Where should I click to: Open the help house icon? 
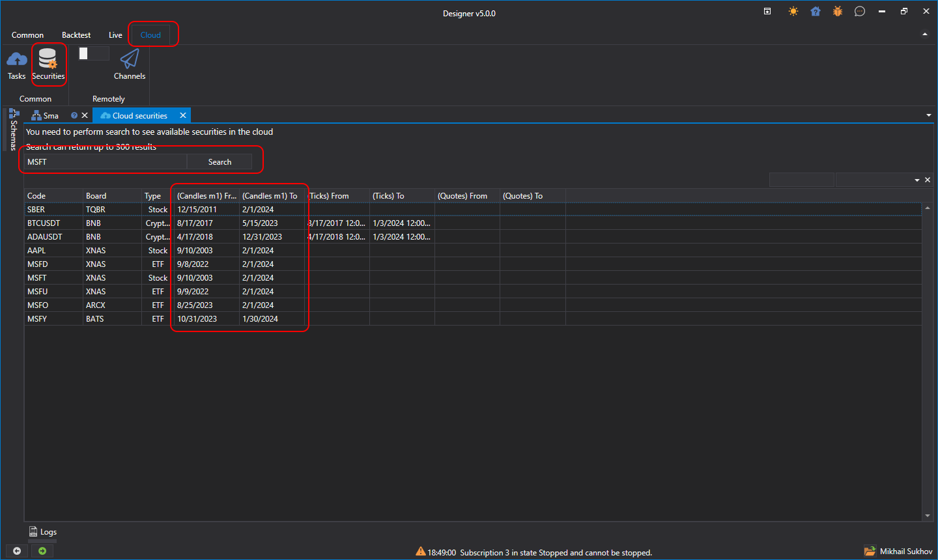point(815,11)
